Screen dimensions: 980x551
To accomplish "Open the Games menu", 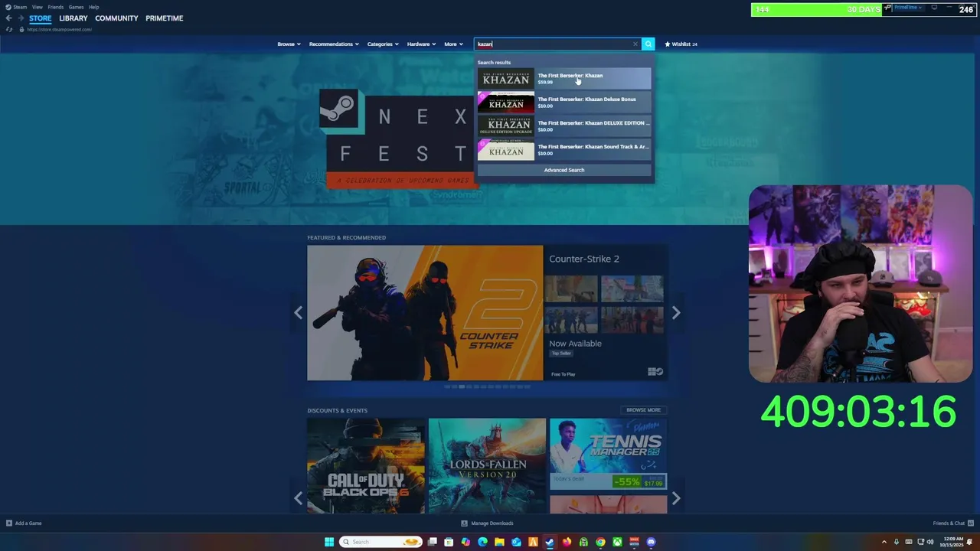I will click(x=76, y=7).
